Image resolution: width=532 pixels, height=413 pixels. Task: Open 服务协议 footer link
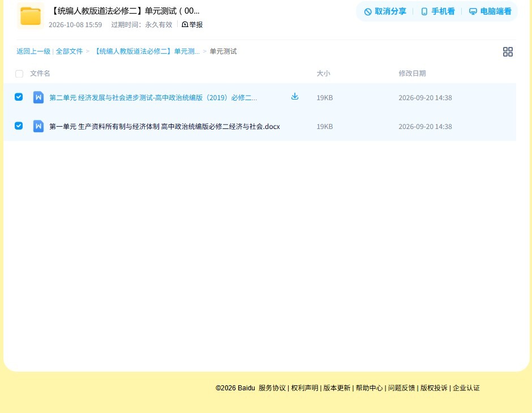pyautogui.click(x=272, y=388)
